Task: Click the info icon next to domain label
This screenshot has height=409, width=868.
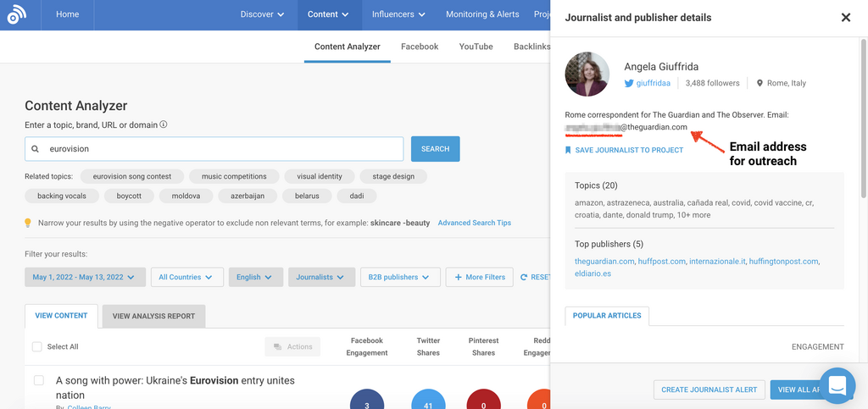Action: click(164, 124)
